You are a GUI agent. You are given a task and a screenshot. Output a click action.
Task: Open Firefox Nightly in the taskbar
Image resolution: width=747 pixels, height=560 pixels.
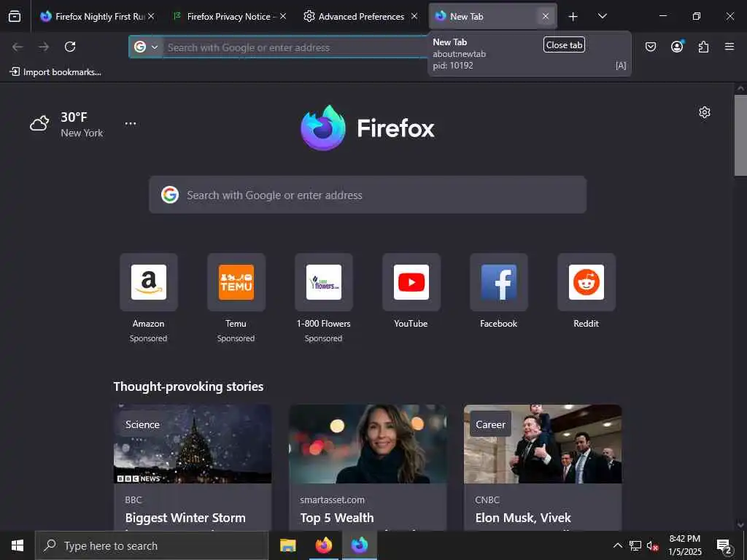tap(360, 545)
